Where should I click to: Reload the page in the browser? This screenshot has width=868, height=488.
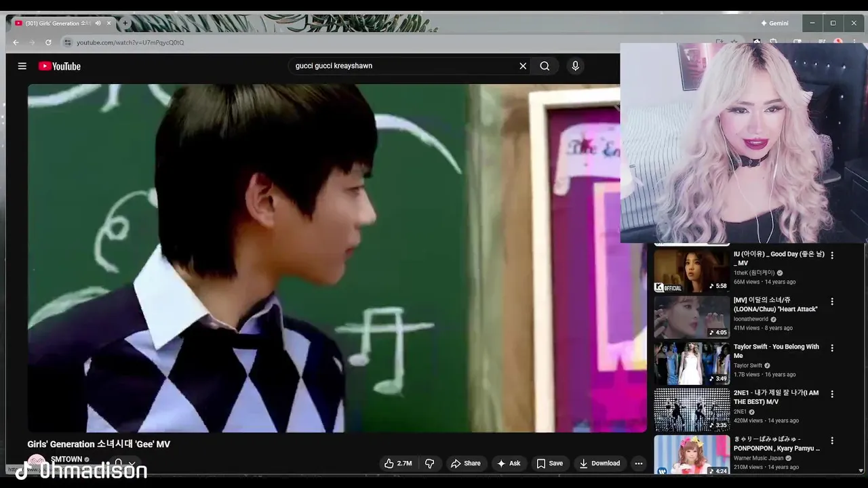(48, 42)
